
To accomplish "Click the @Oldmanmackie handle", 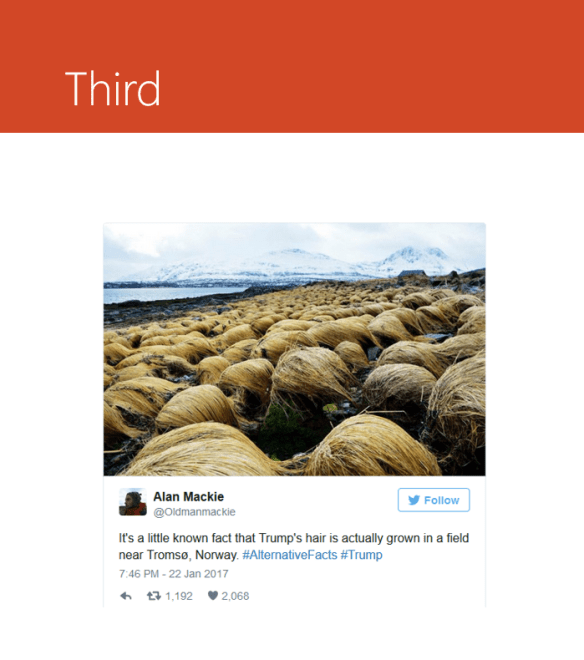I will (194, 512).
